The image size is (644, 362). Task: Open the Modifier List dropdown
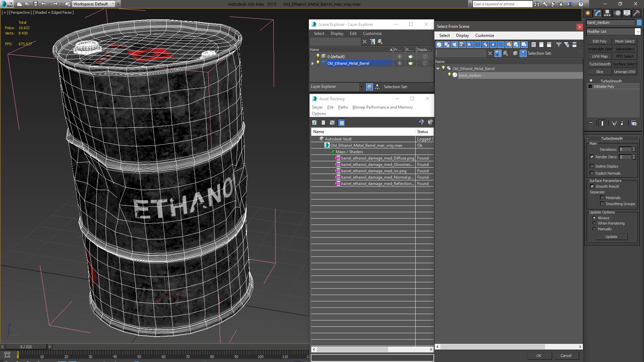(638, 32)
